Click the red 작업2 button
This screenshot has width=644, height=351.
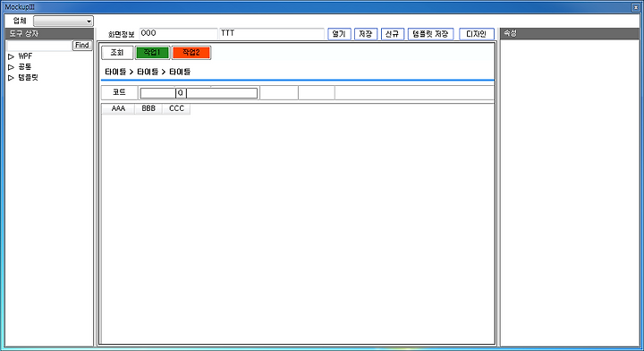coord(191,53)
